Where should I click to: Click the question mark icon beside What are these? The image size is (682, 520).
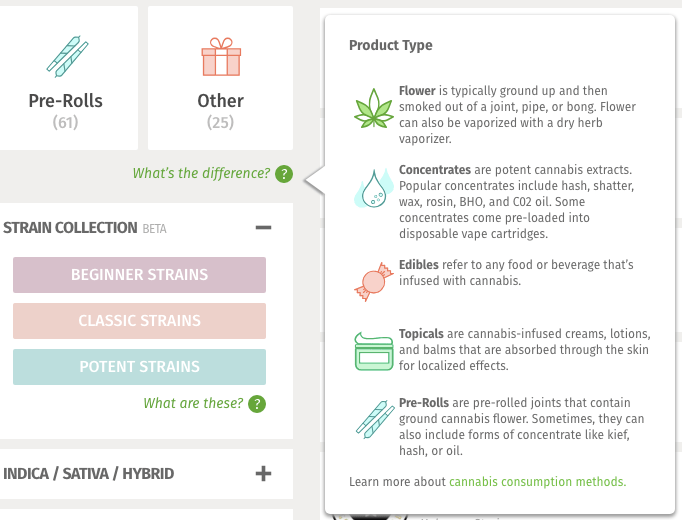tap(257, 404)
